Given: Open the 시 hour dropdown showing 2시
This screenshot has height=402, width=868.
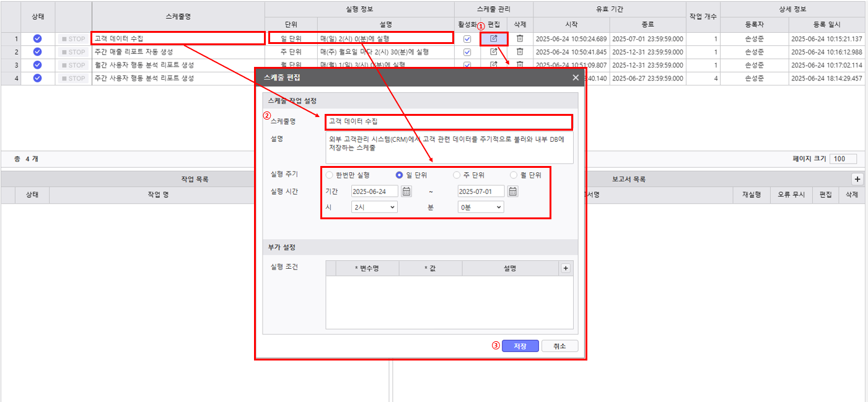Looking at the screenshot, I should click(374, 207).
